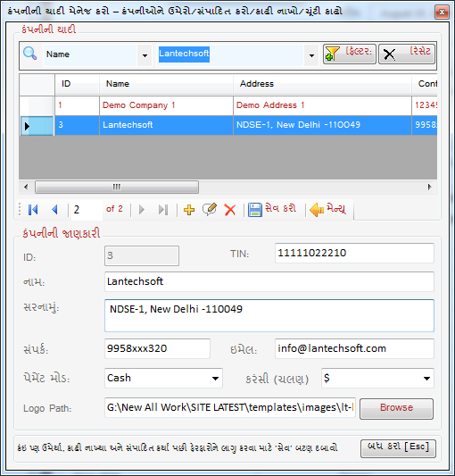The width and height of the screenshot is (455, 476).
Task: Open the Lantechsoft search value dropdown
Action: pyautogui.click(x=311, y=55)
